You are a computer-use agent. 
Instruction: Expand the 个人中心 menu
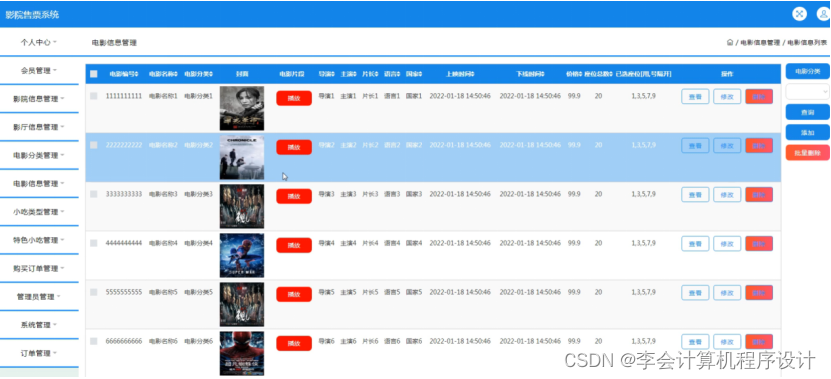39,42
